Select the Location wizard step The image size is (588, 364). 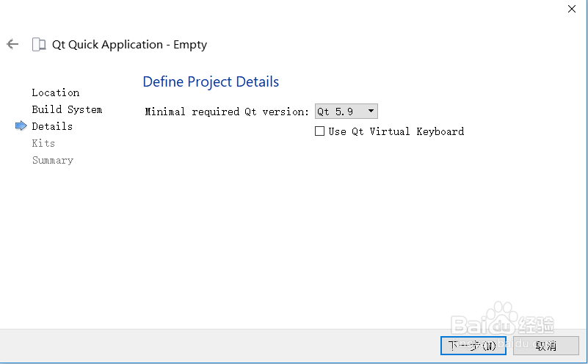pos(56,92)
